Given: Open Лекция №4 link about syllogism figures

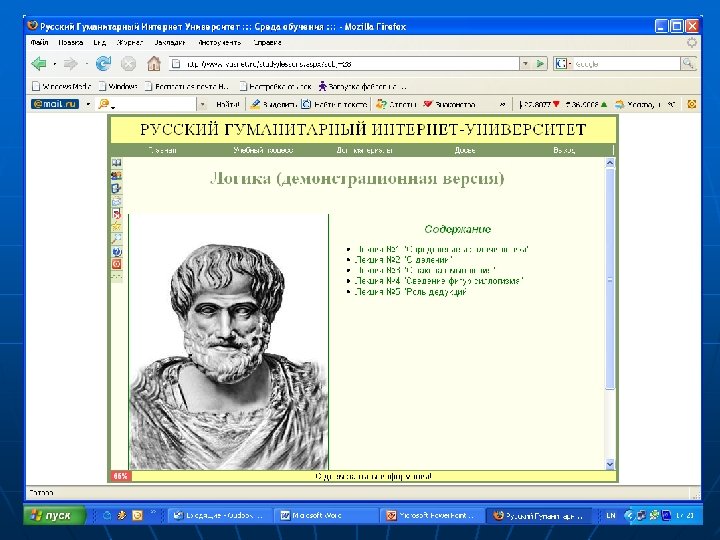Looking at the screenshot, I should click(439, 281).
